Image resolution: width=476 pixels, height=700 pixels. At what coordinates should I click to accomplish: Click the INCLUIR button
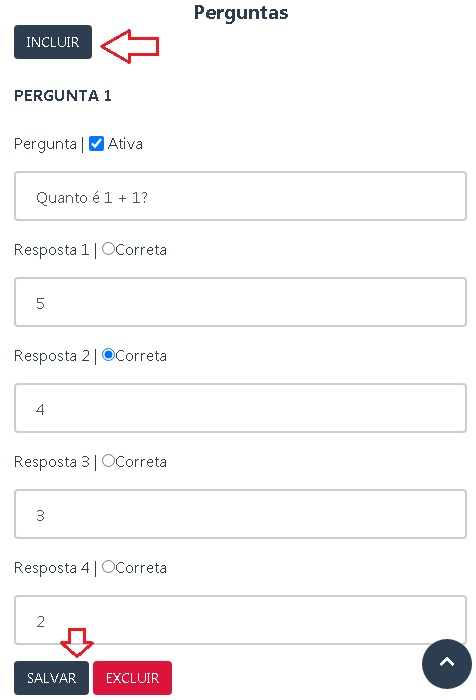[x=53, y=42]
